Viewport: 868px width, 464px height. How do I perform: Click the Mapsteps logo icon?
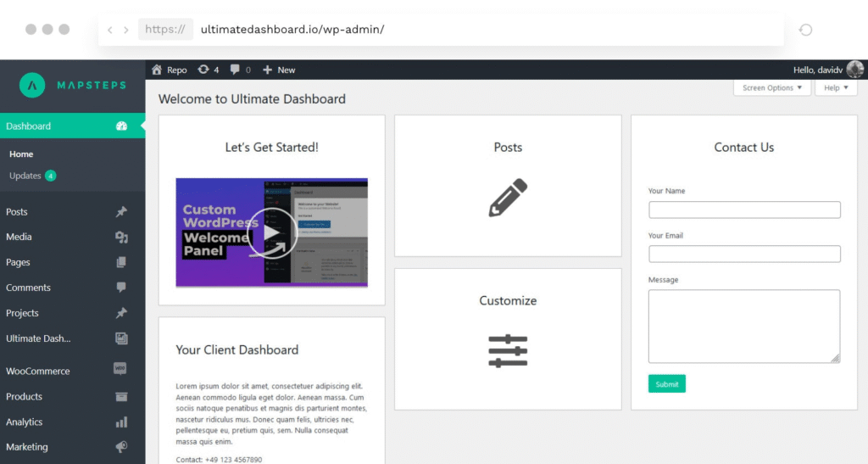32,86
